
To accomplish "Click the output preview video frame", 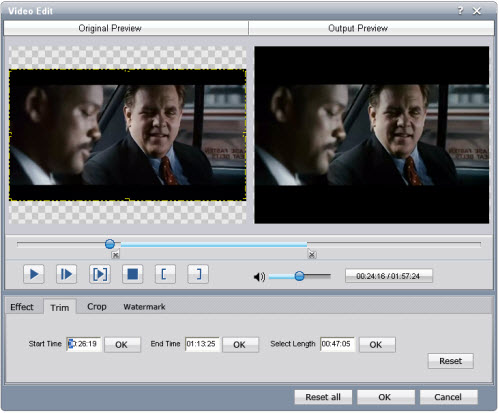I will [372, 135].
